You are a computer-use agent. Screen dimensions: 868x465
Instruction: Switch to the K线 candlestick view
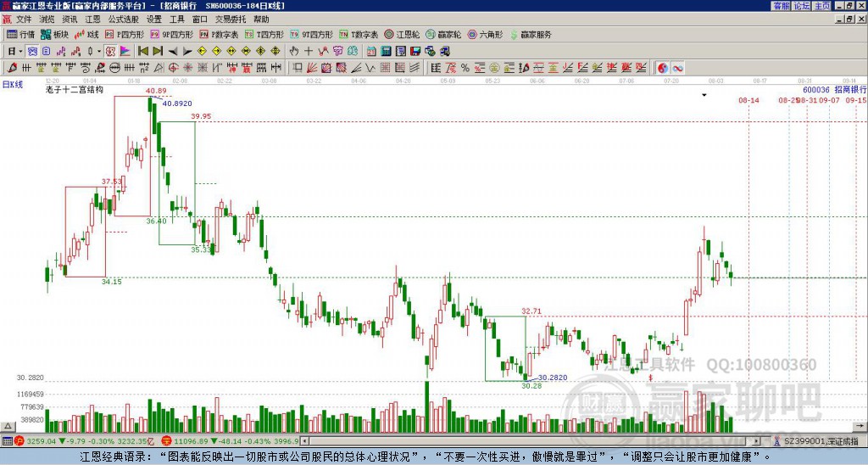(x=86, y=34)
